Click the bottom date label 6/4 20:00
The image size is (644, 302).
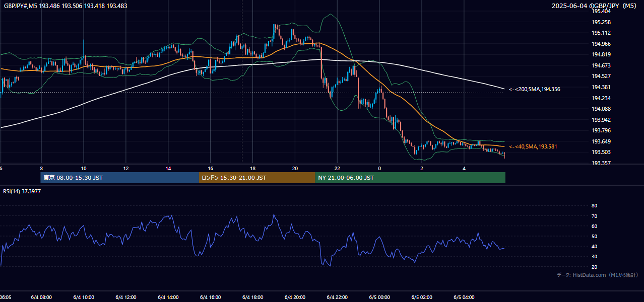[x=295, y=297]
